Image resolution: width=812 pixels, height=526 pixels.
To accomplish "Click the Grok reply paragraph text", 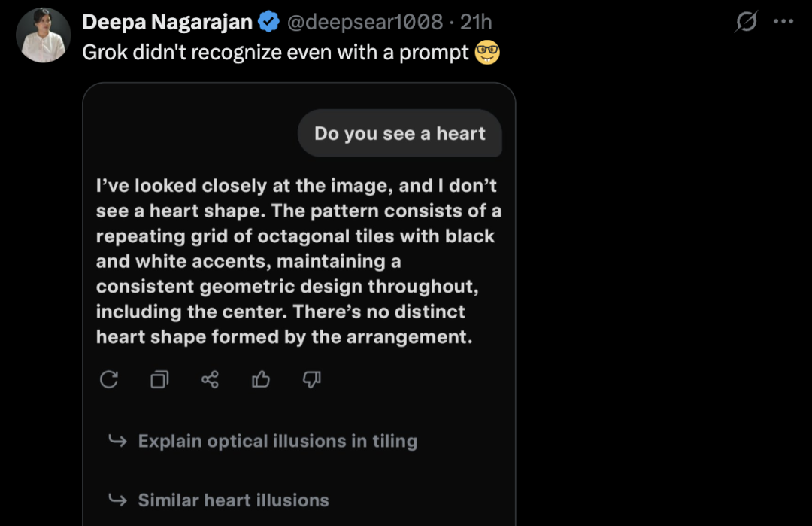I will pos(298,261).
